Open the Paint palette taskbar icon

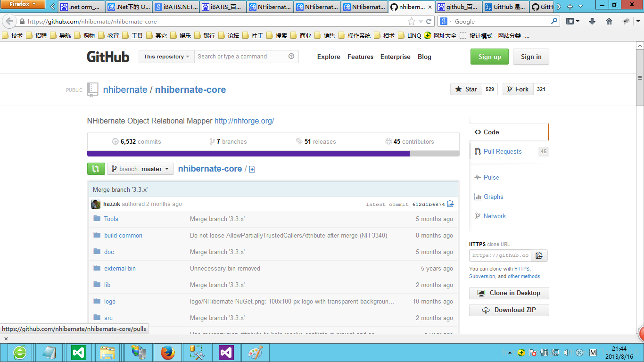point(256,352)
